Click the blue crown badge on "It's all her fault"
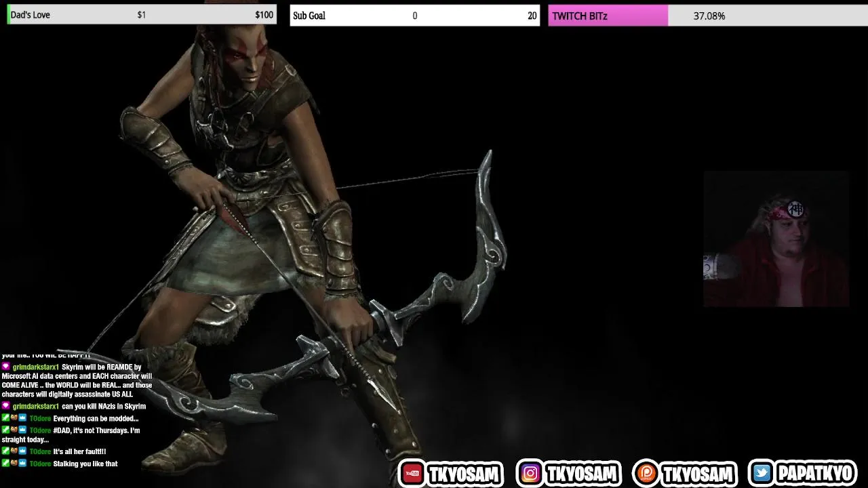The image size is (868, 488). point(22,451)
